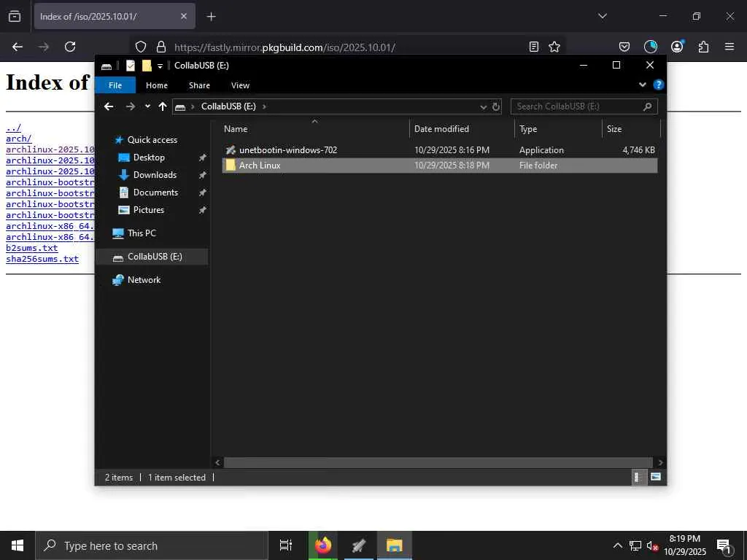Image resolution: width=747 pixels, height=560 pixels.
Task: Click the taskbar search box
Action: click(152, 545)
